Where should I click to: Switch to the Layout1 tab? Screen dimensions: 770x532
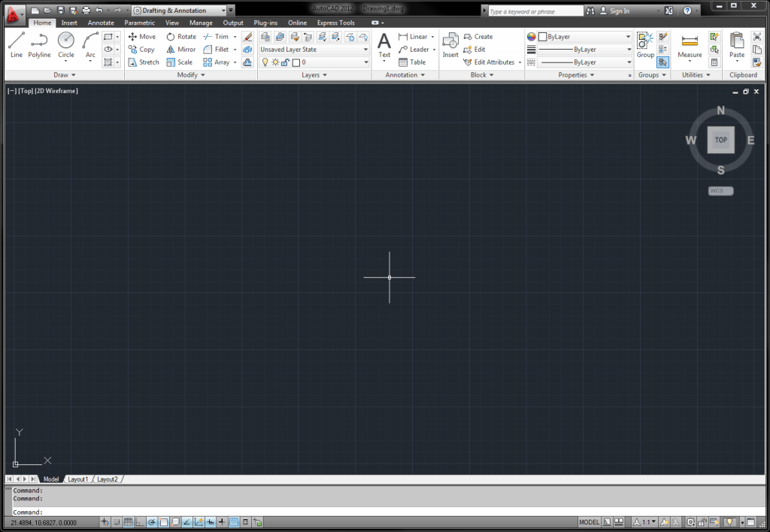click(x=78, y=479)
